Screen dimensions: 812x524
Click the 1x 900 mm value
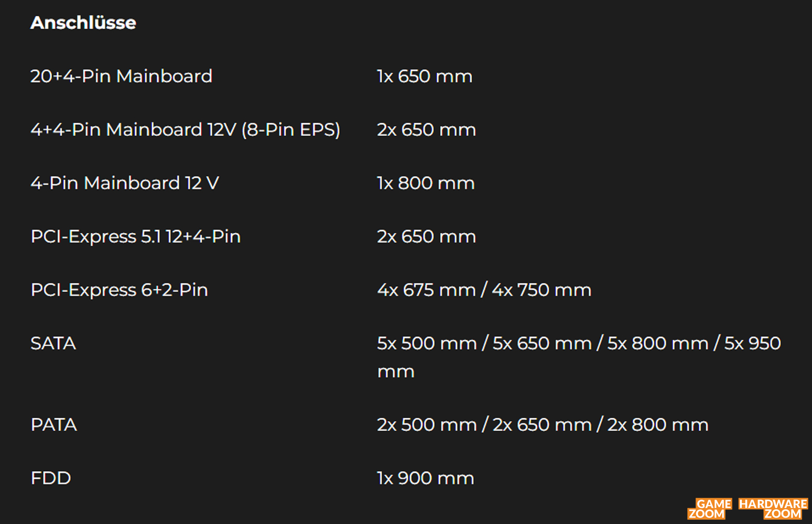(426, 478)
